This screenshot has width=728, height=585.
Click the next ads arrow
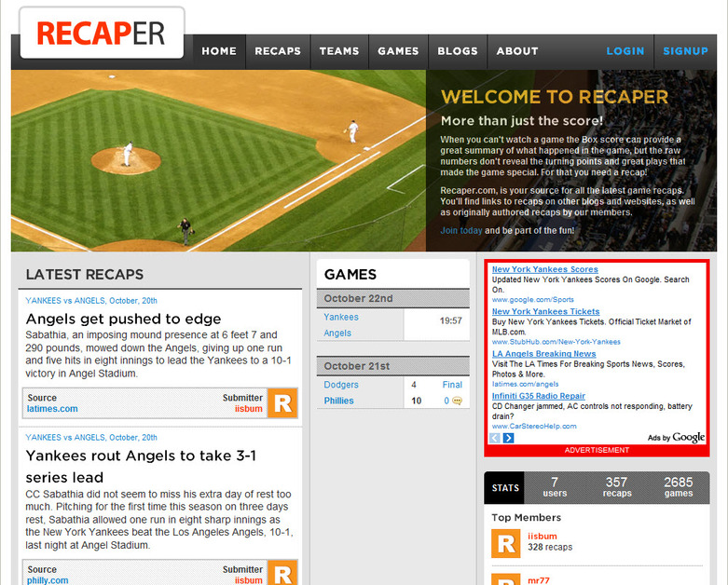point(508,438)
